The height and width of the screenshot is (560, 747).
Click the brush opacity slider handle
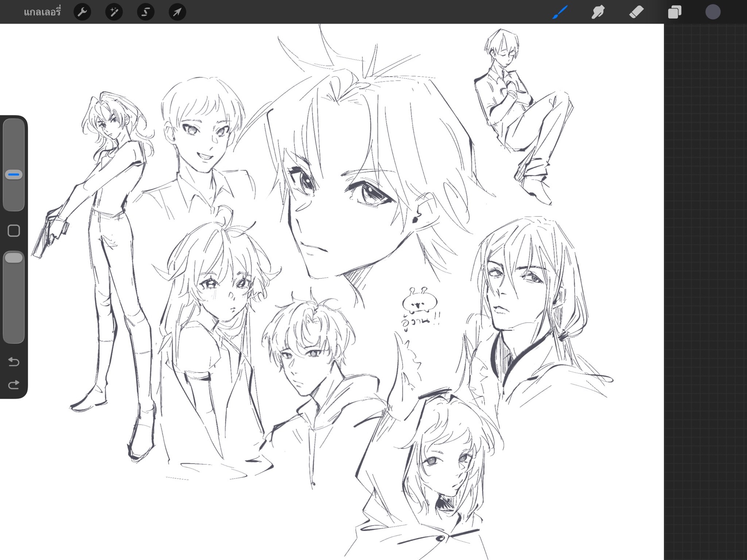coord(14,258)
